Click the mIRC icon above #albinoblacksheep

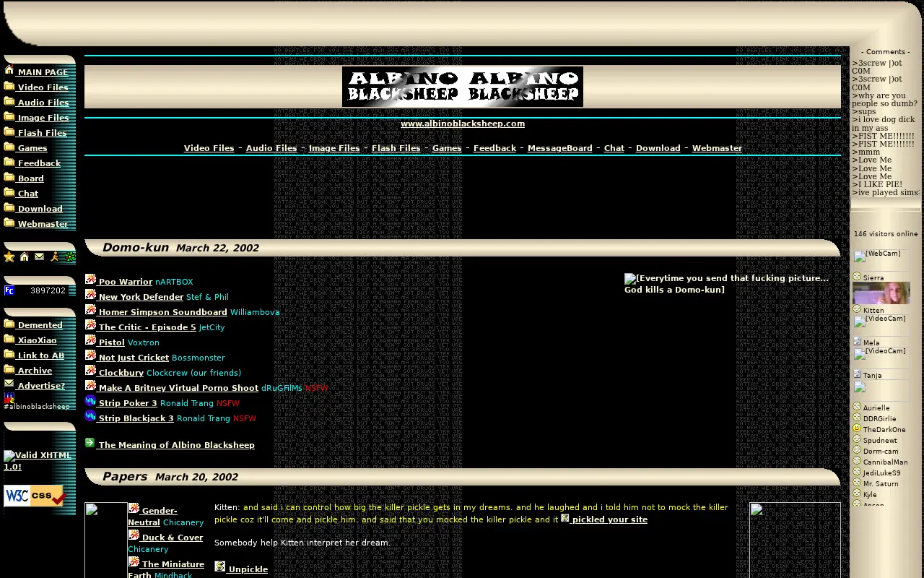tap(9, 397)
